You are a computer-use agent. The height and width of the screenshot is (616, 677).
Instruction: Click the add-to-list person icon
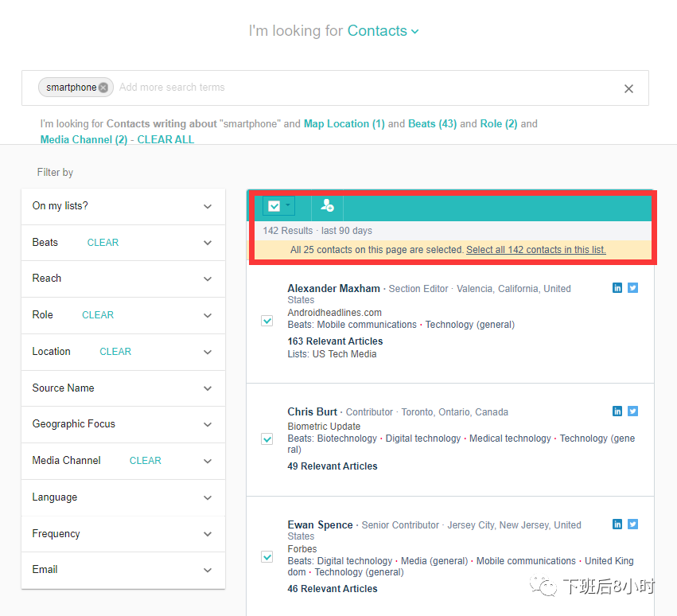[327, 205]
